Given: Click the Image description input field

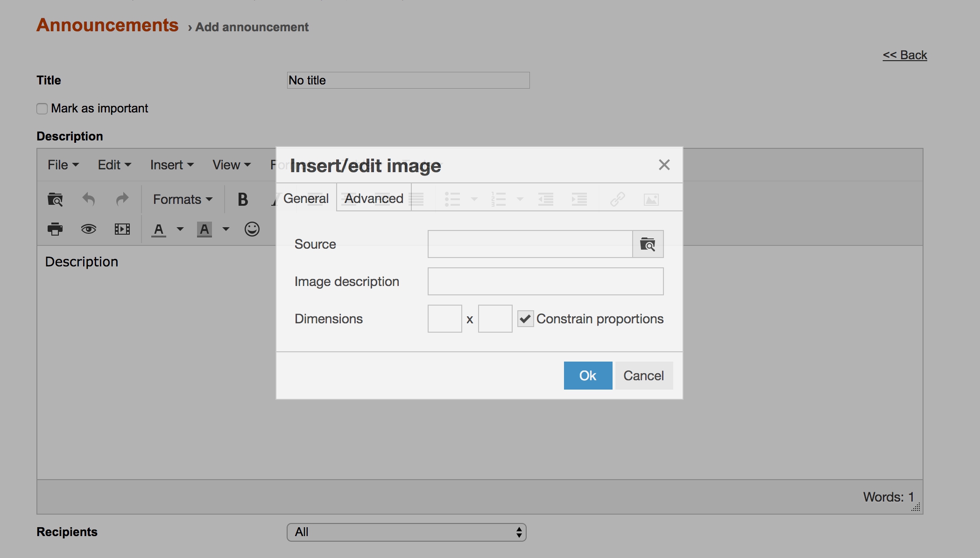Looking at the screenshot, I should (x=545, y=281).
